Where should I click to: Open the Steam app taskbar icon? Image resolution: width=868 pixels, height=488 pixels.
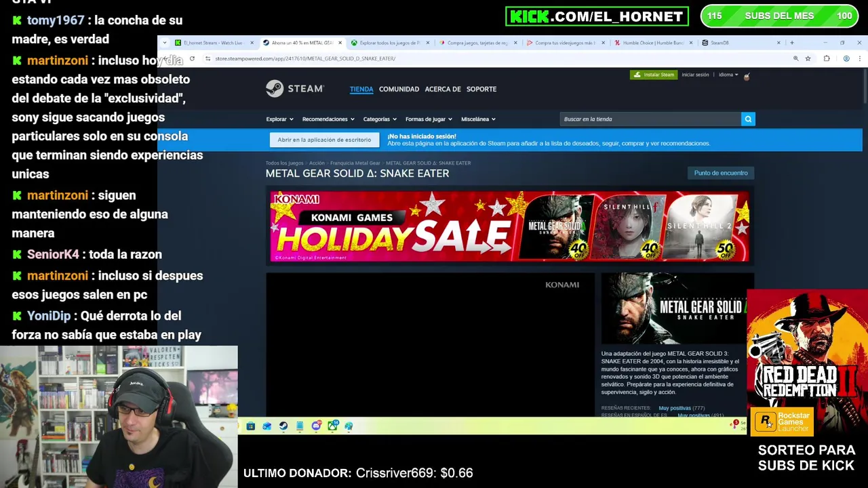[x=283, y=426]
